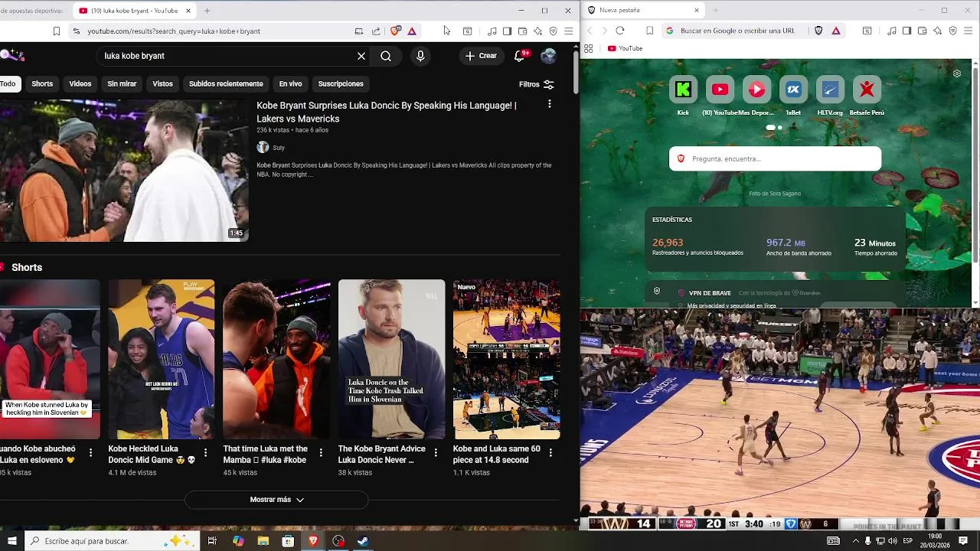Screen dimensions: 980x551
Task: Open the playlist music note in Nueva pestaña window
Action: 891,31
